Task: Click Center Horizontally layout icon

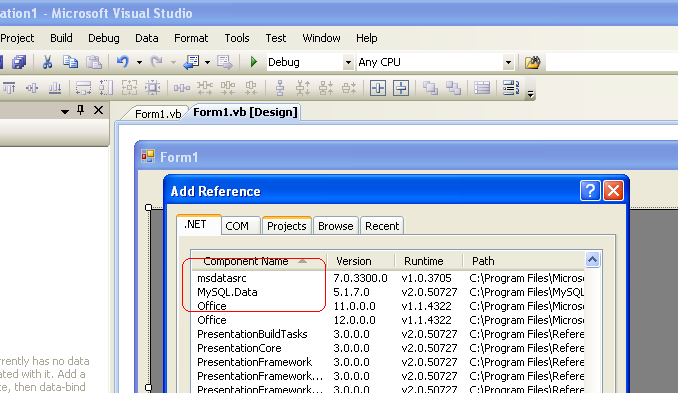Action: (x=378, y=88)
